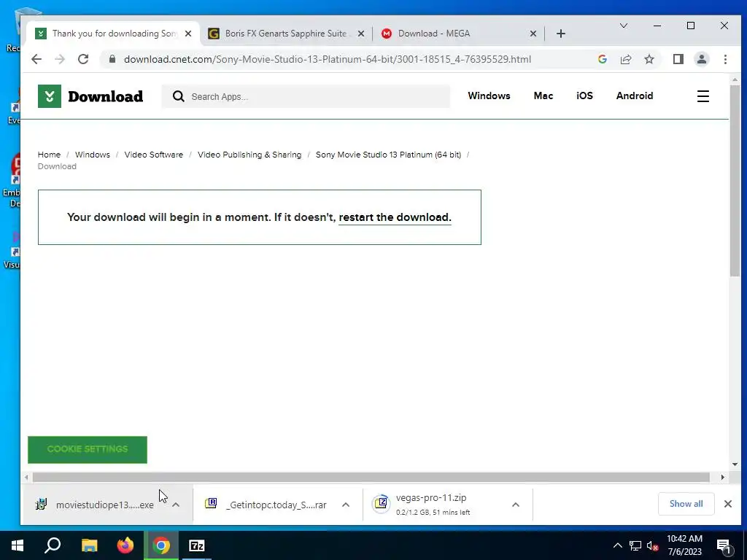Screen dimensions: 747x560
Task: Launch Firefox from the taskbar
Action: 125,545
